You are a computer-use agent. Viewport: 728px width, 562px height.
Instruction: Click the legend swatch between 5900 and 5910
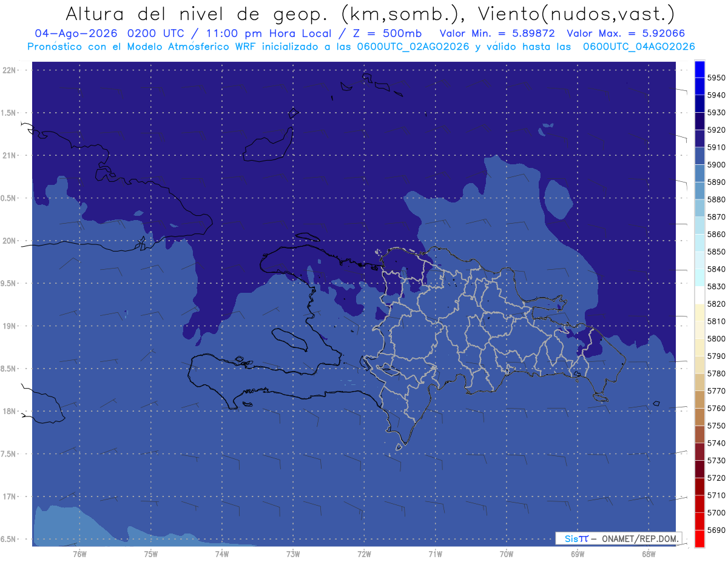[x=699, y=156]
